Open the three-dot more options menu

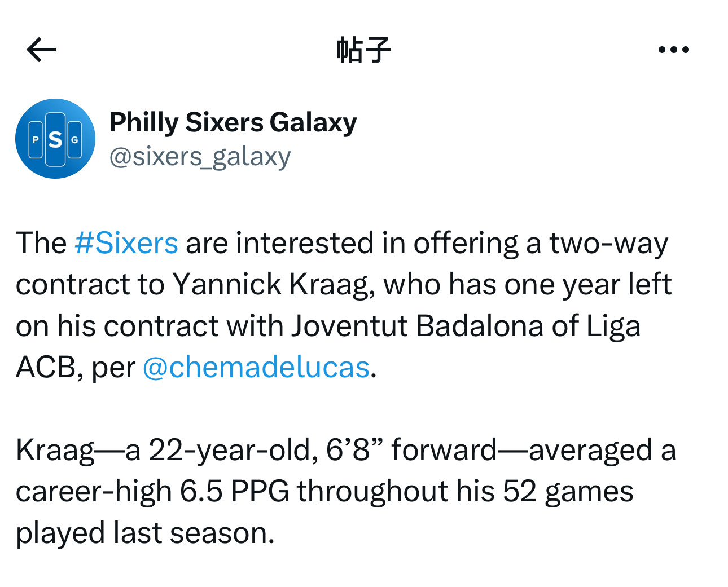(674, 50)
